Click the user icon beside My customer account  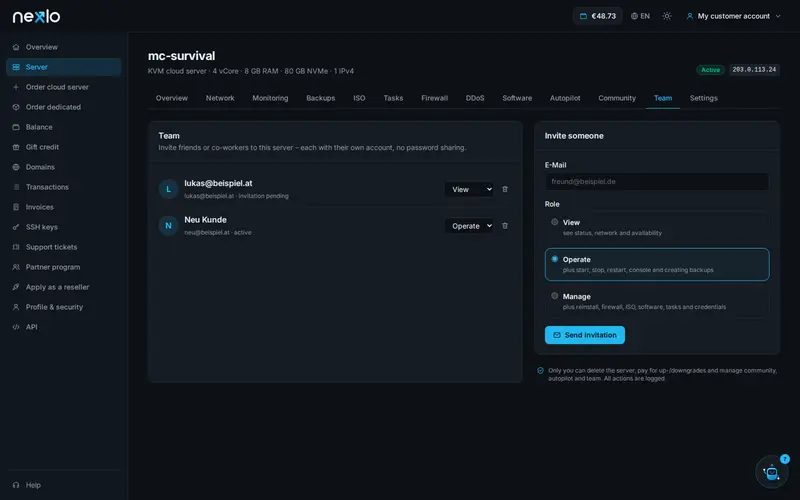point(690,16)
